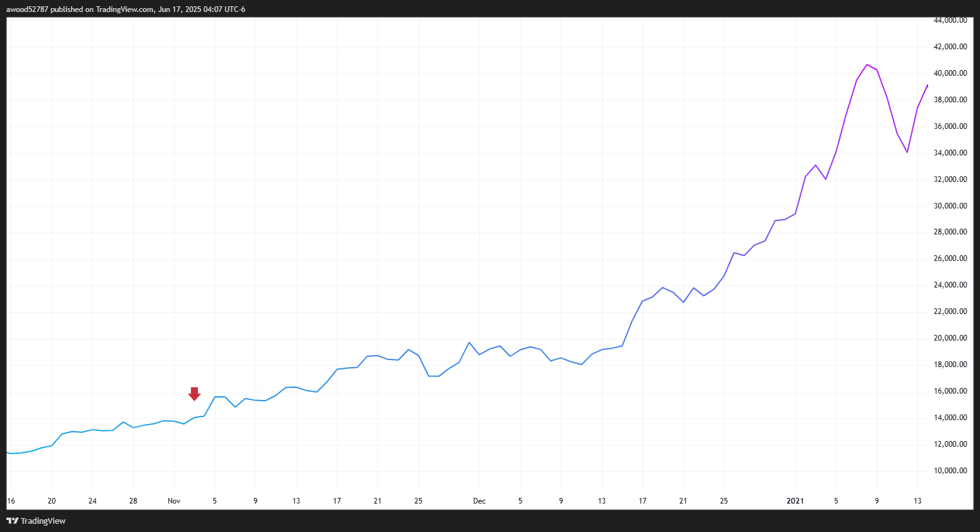Click the 16,000.00 price axis label
This screenshot has width=980, height=532.
point(950,391)
